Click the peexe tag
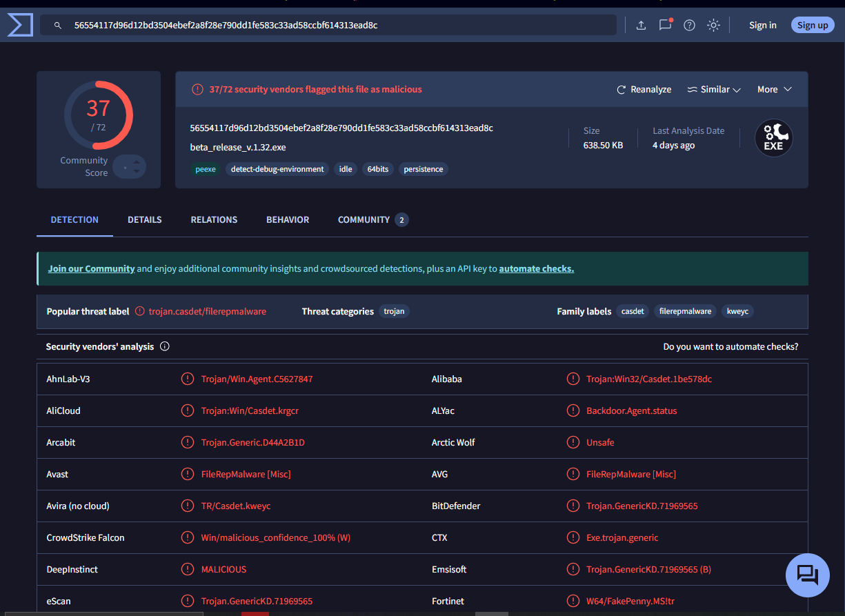Viewport: 845px width, 616px height. tap(205, 169)
